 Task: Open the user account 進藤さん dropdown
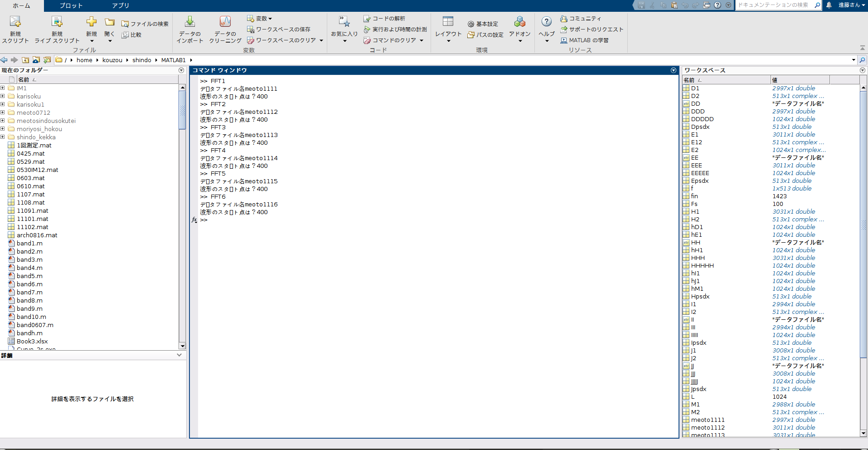[852, 5]
